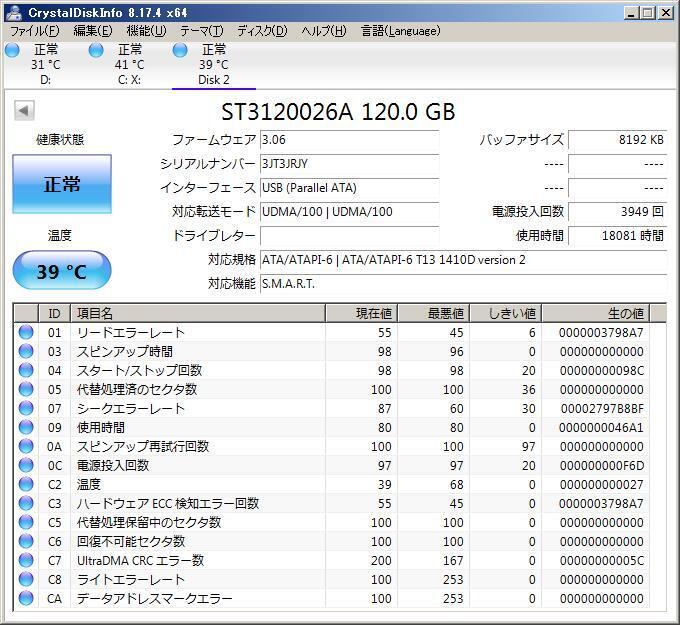
Task: Select the リードエラーレート attribute name
Action: point(131,333)
